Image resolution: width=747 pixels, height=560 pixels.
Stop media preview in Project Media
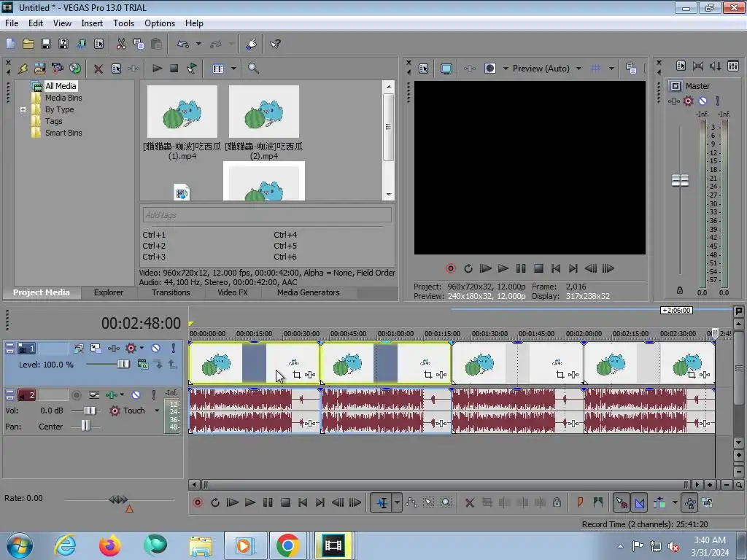pyautogui.click(x=174, y=69)
